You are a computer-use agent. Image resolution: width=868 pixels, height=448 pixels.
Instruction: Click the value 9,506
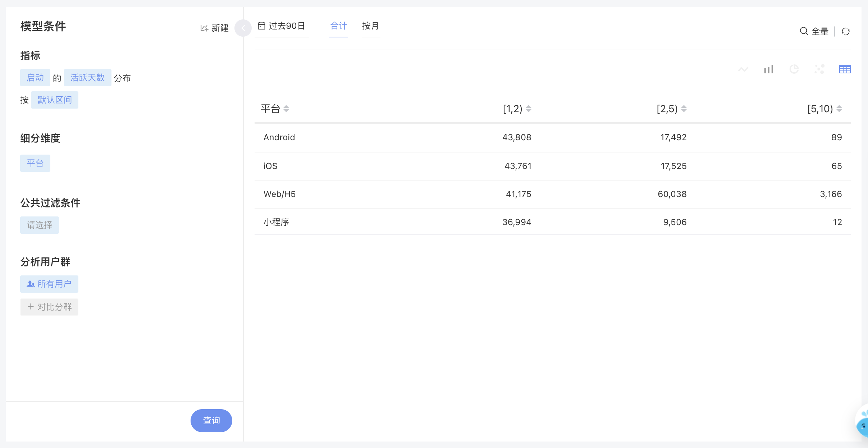pyautogui.click(x=675, y=222)
